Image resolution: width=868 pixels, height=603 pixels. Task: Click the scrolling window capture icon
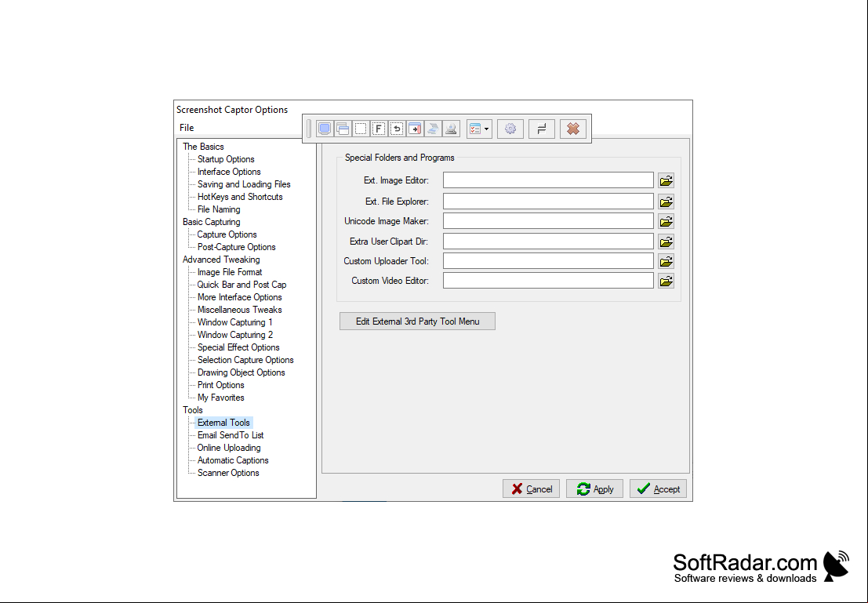pos(415,129)
